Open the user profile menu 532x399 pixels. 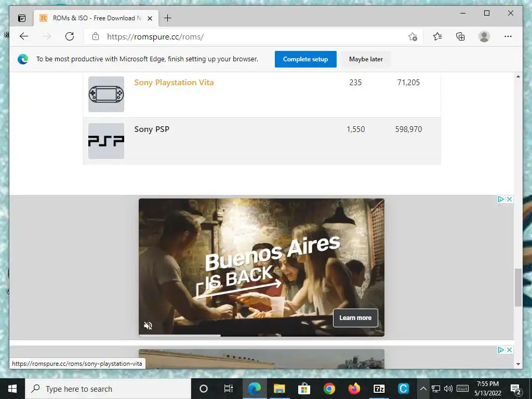point(484,36)
